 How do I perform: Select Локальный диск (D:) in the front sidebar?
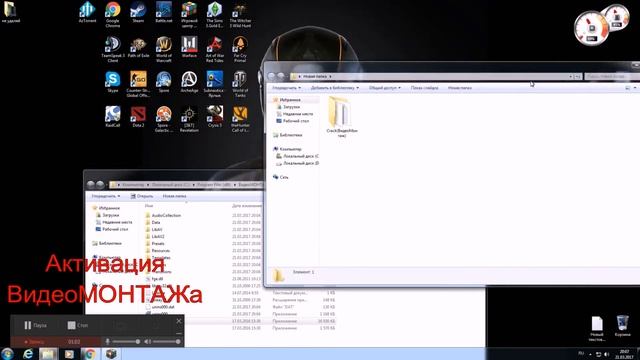[x=298, y=163]
